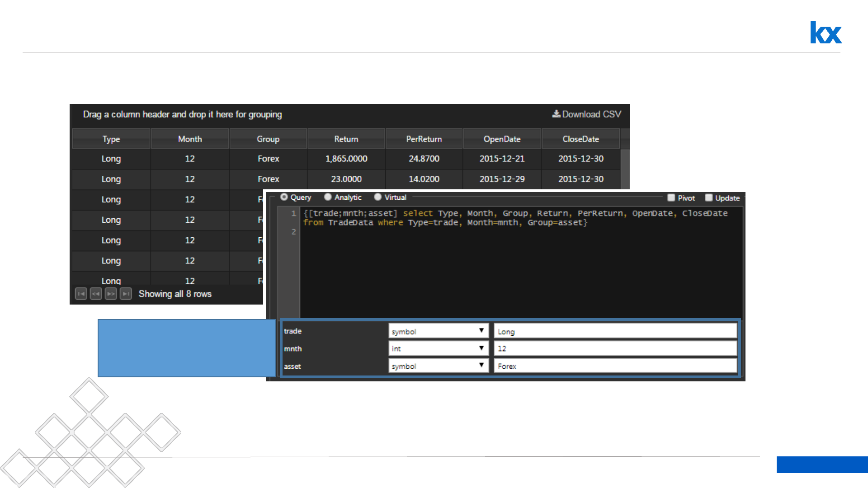Image resolution: width=868 pixels, height=488 pixels.
Task: Select the Virtual radio option
Action: coord(378,197)
